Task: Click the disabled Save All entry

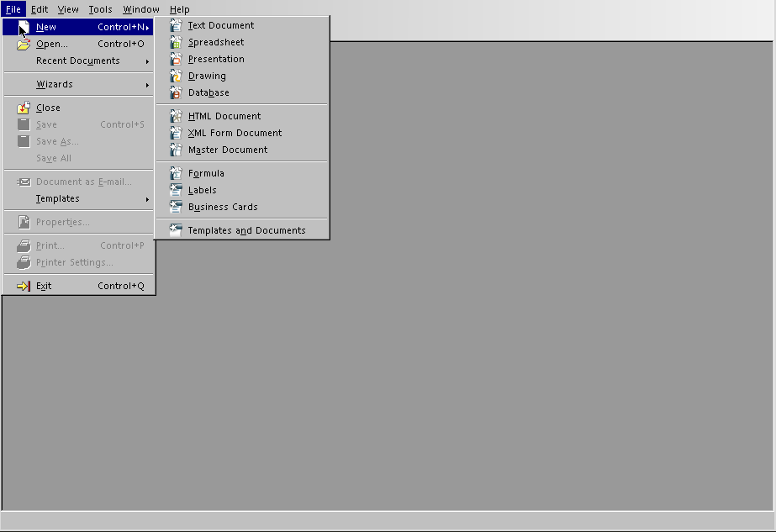Action: 78,158
